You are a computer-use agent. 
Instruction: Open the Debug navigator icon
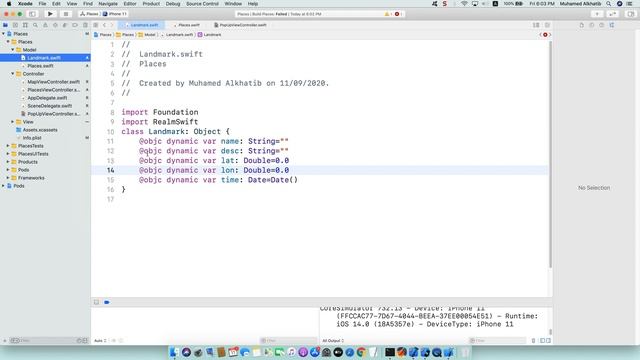[65, 25]
